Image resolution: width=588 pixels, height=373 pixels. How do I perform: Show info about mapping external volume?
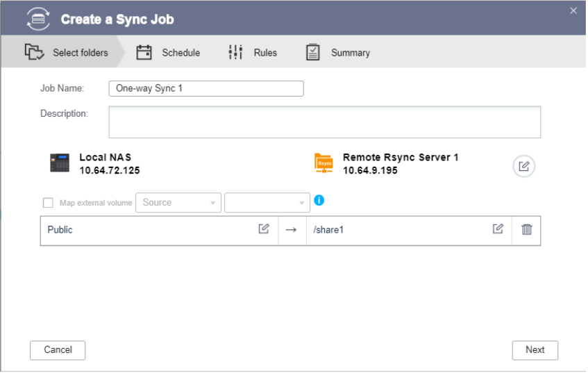319,201
